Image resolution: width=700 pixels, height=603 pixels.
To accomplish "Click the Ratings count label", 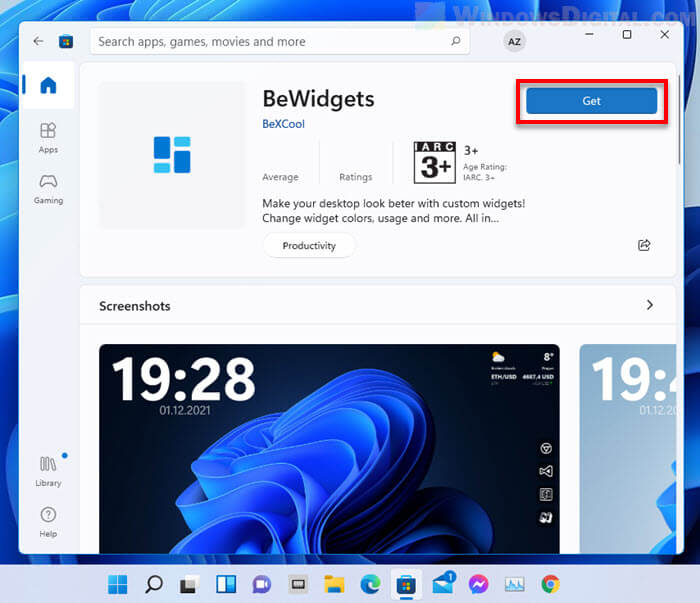I will point(355,177).
